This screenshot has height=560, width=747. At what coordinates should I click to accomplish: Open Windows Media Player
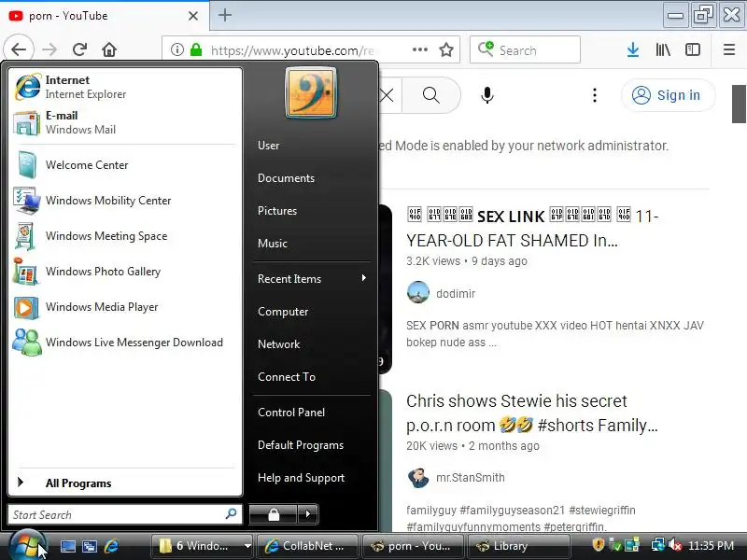tap(125, 307)
